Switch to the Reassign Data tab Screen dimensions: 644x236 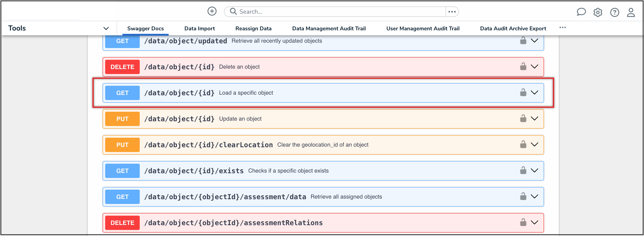click(253, 29)
